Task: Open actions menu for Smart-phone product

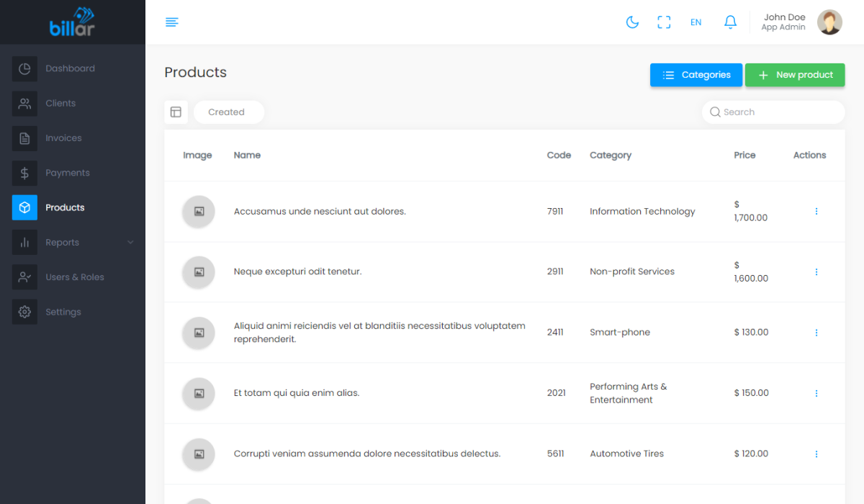Action: point(816,333)
